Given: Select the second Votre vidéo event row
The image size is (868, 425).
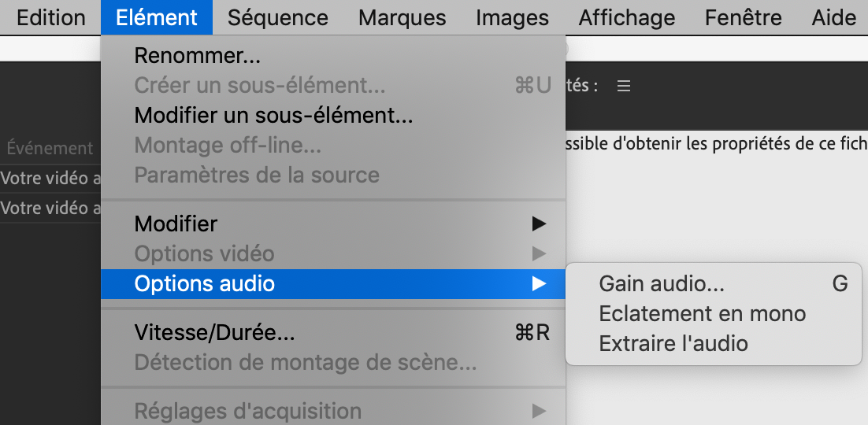Looking at the screenshot, I should (50, 209).
